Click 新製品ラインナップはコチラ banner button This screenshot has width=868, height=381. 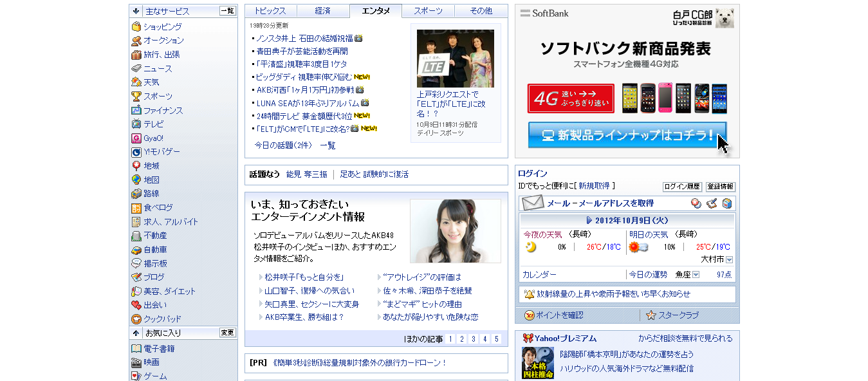point(627,135)
